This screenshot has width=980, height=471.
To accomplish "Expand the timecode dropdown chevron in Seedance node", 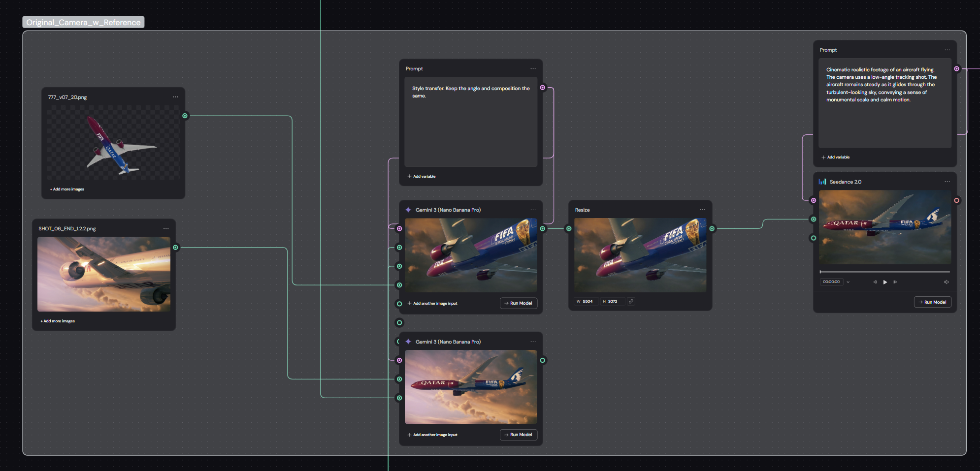I will (848, 282).
